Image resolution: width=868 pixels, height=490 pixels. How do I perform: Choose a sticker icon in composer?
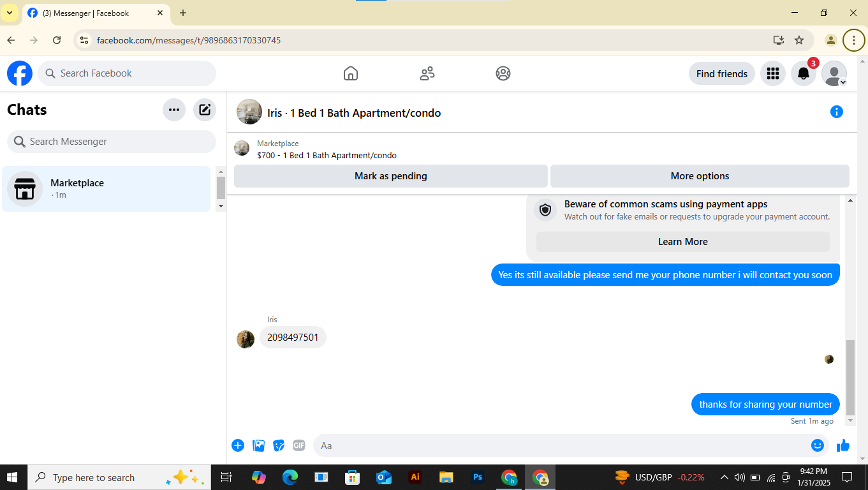tap(279, 445)
